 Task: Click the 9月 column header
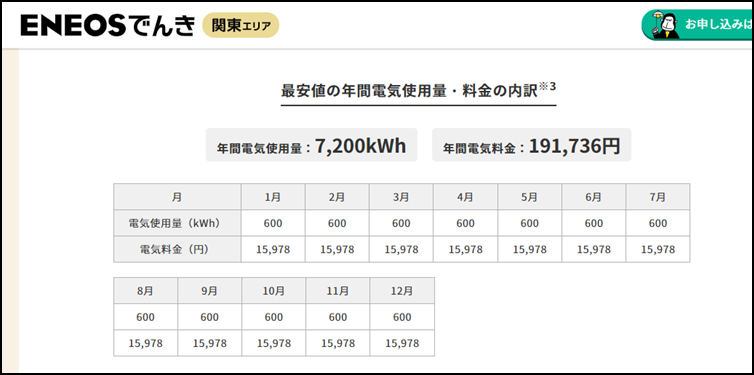(210, 291)
